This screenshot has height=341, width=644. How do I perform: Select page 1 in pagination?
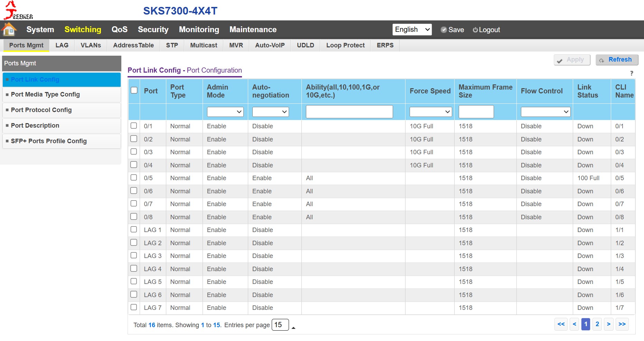[x=586, y=324]
